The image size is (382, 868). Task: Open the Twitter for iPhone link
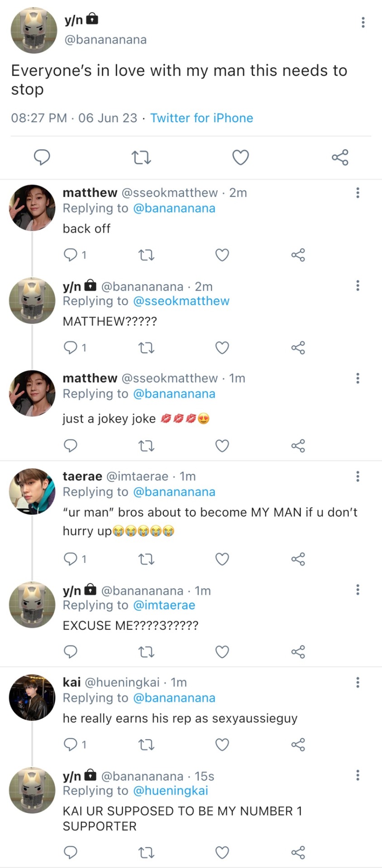pyautogui.click(x=201, y=118)
